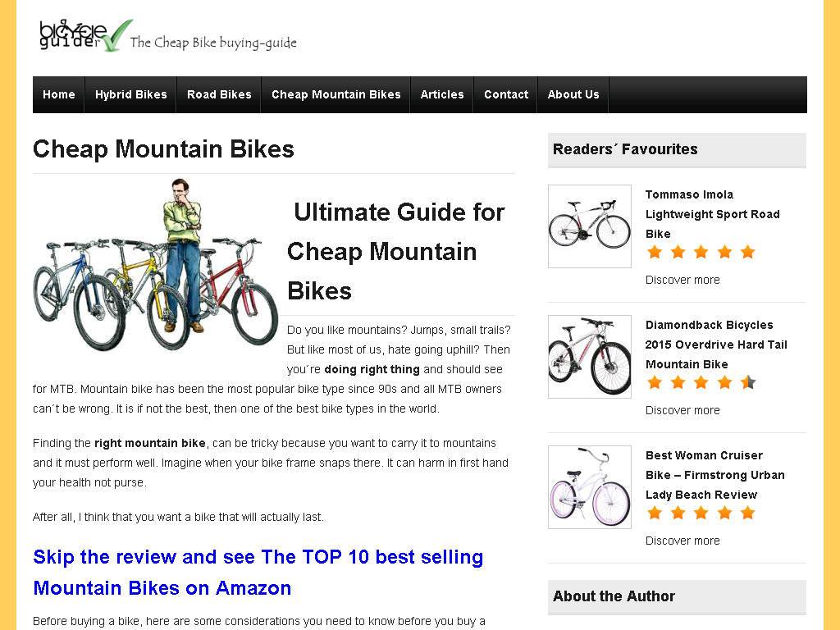840x630 pixels.
Task: Open the Hybrid Bikes menu
Action: (131, 95)
